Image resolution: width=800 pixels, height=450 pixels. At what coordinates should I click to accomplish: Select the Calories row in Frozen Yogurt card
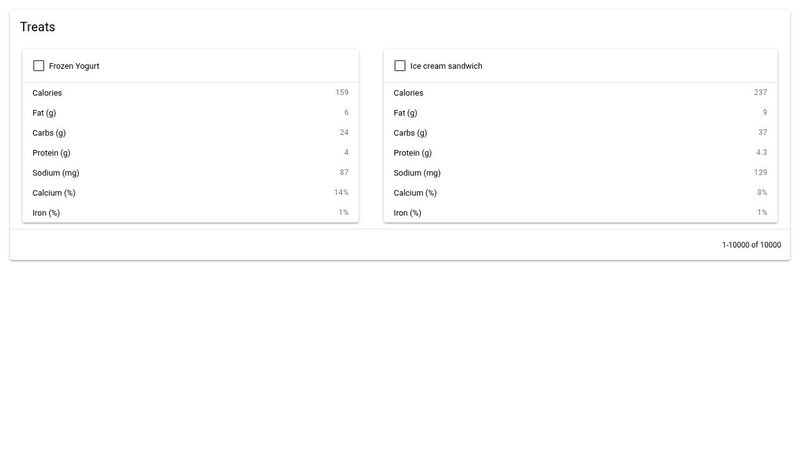[190, 93]
